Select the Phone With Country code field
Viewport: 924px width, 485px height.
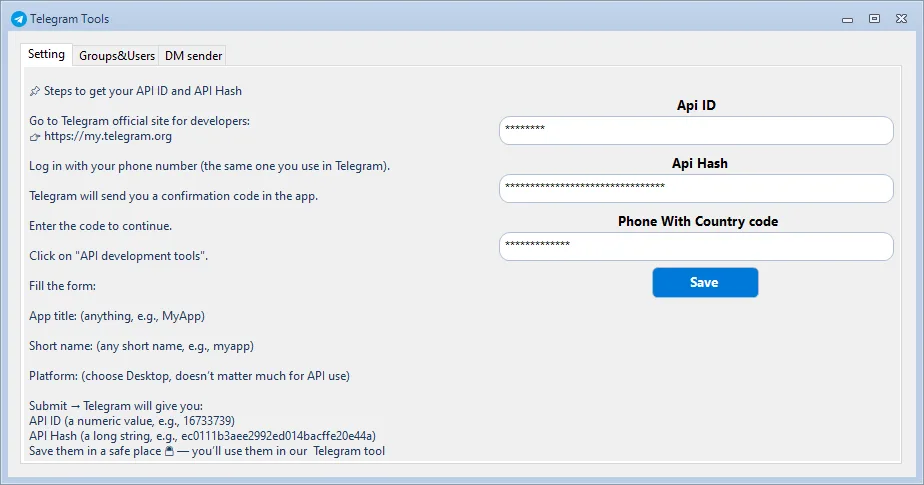click(x=696, y=246)
